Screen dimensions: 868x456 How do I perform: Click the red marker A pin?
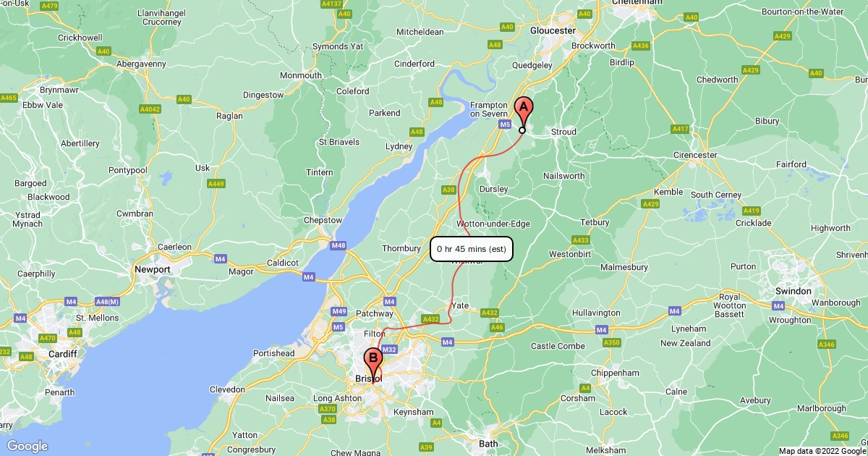(x=522, y=113)
